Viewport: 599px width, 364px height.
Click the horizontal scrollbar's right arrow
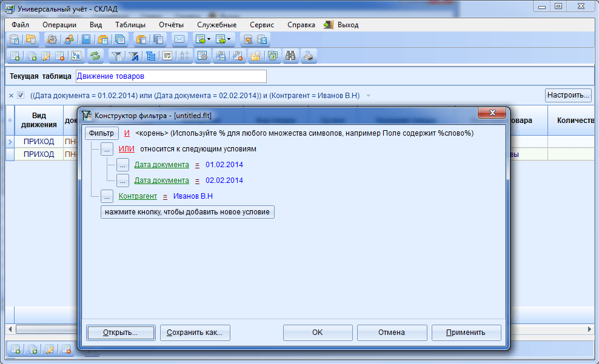589,329
